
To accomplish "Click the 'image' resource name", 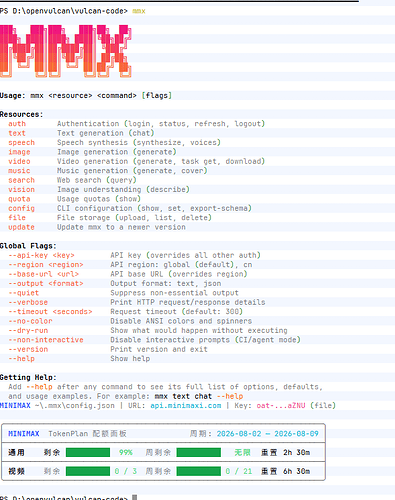I will (19, 152).
